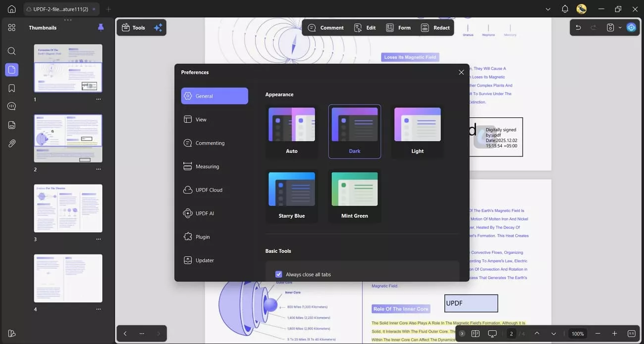Go back with bottom-left previous arrow
644x344 pixels.
coord(125,334)
